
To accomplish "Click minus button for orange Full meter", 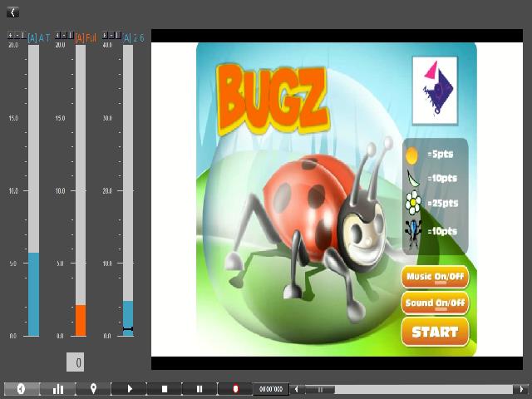I will [x=64, y=35].
